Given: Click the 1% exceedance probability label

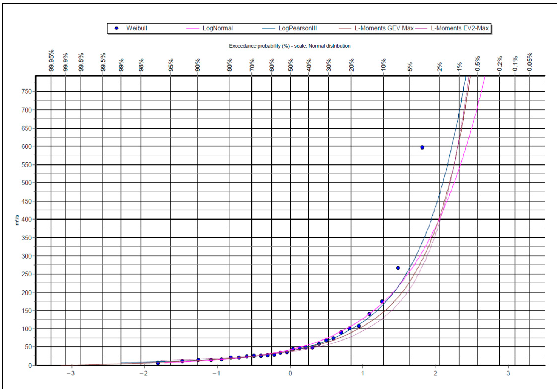Looking at the screenshot, I should 460,66.
